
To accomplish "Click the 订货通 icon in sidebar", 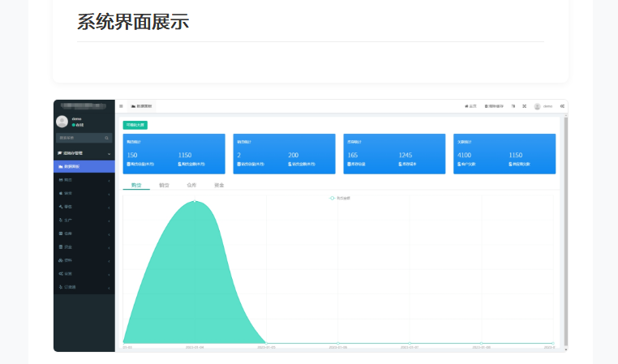I will click(60, 287).
